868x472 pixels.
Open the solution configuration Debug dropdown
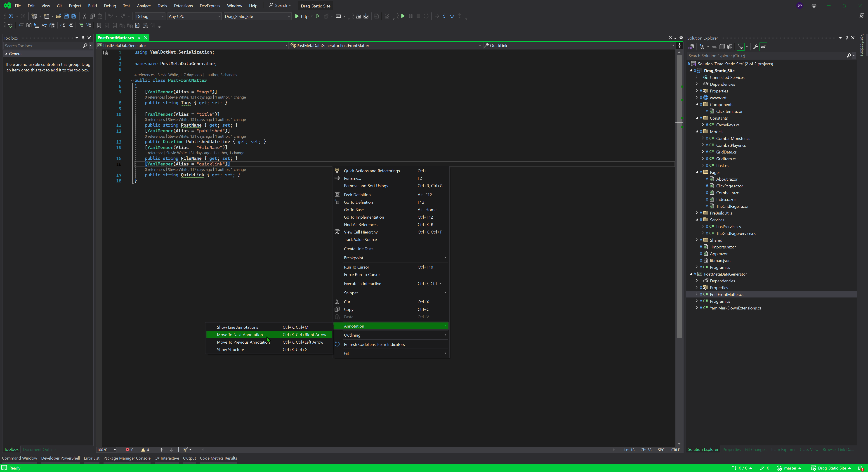(150, 16)
